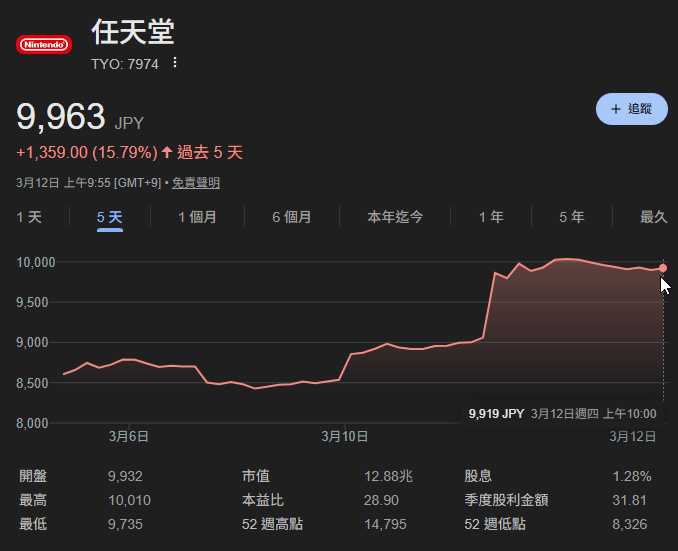Image resolution: width=678 pixels, height=551 pixels.
Task: Select the 5 天 time range tab
Action: click(110, 217)
